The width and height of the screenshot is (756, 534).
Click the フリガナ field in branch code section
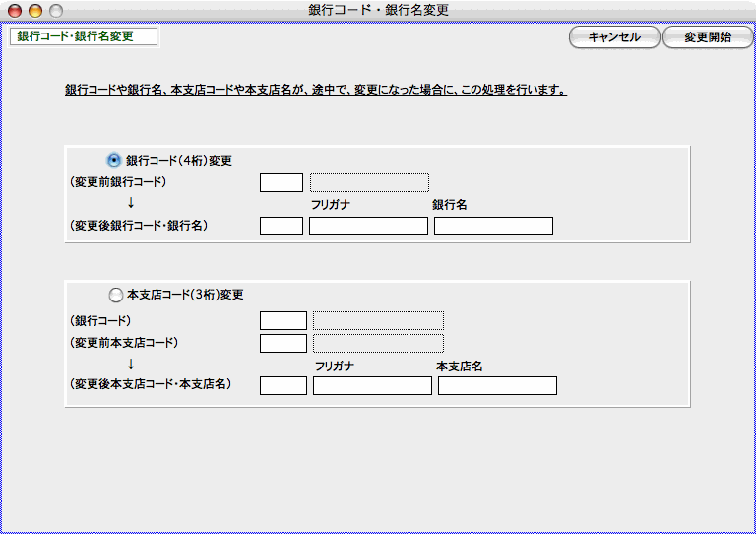pyautogui.click(x=372, y=385)
